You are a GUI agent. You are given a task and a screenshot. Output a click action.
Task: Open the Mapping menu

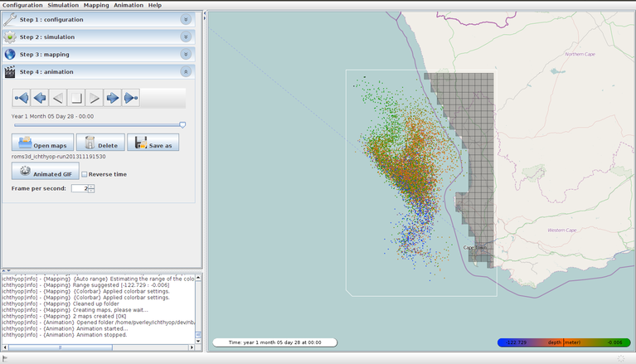(96, 5)
